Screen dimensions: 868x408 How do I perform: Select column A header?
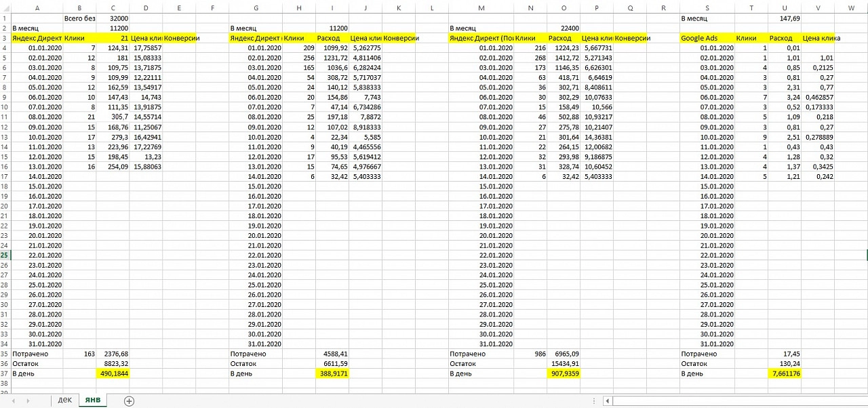click(x=37, y=8)
